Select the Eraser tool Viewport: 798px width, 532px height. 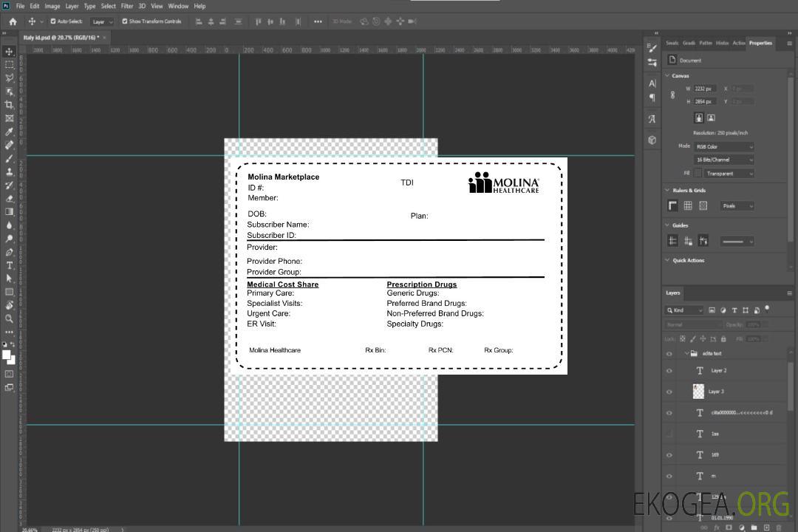tap(9, 199)
